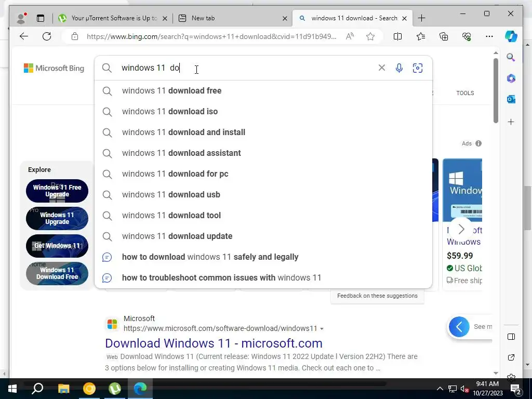Image resolution: width=532 pixels, height=399 pixels.
Task: View site information lock icon
Action: (x=75, y=36)
